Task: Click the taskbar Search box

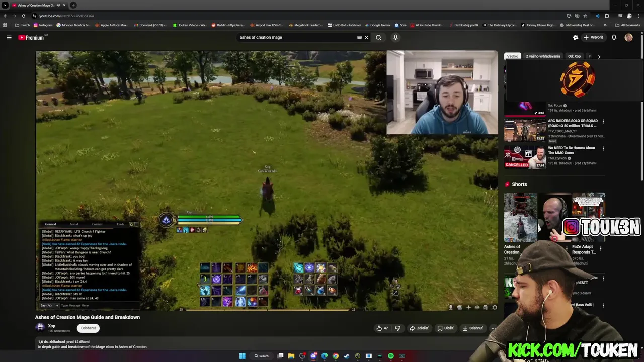Action: [261, 356]
